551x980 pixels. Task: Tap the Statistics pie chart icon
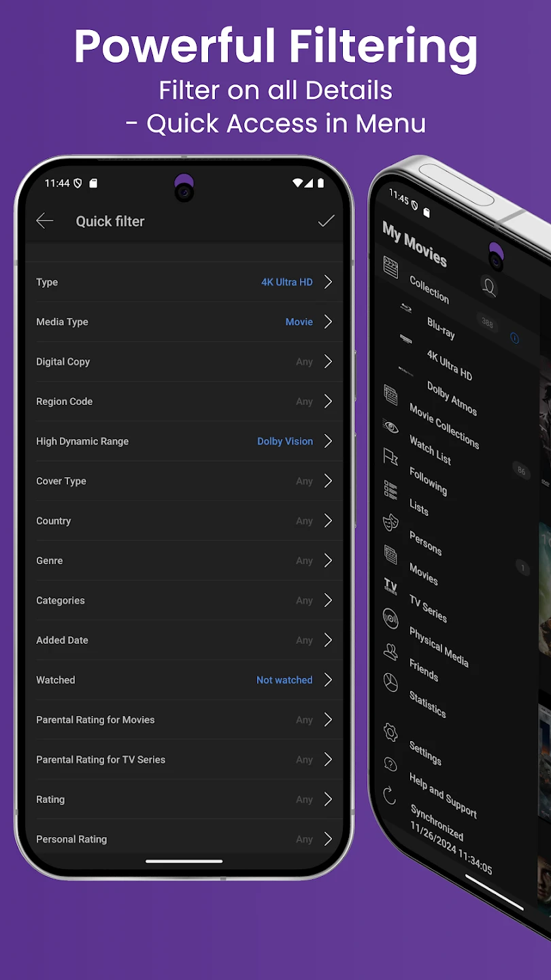(390, 683)
